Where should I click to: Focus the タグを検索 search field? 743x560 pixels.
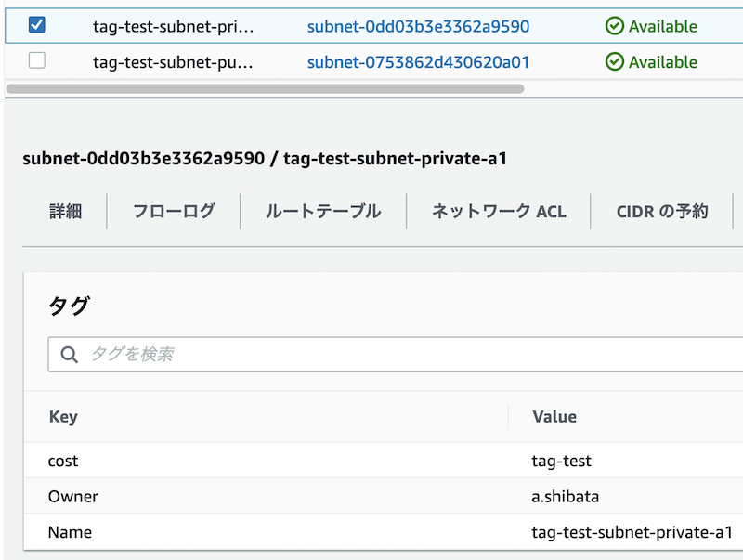click(396, 355)
